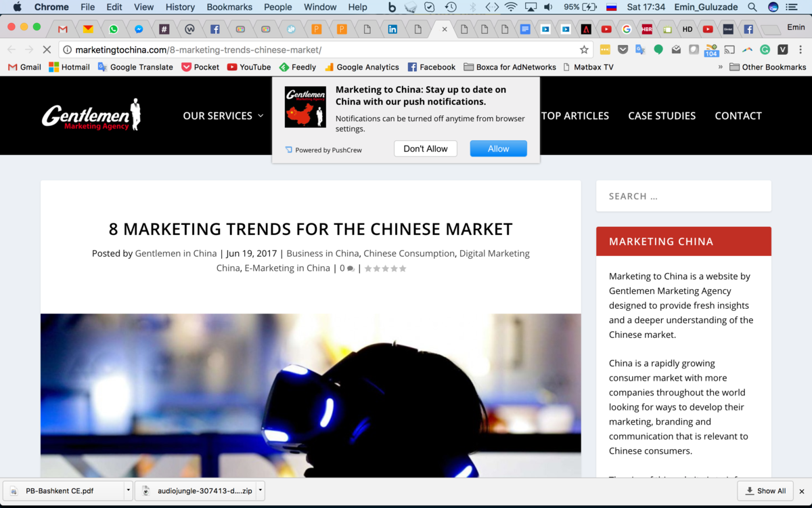This screenshot has width=812, height=508.
Task: Go to TOP ARTICLES page
Action: click(575, 116)
